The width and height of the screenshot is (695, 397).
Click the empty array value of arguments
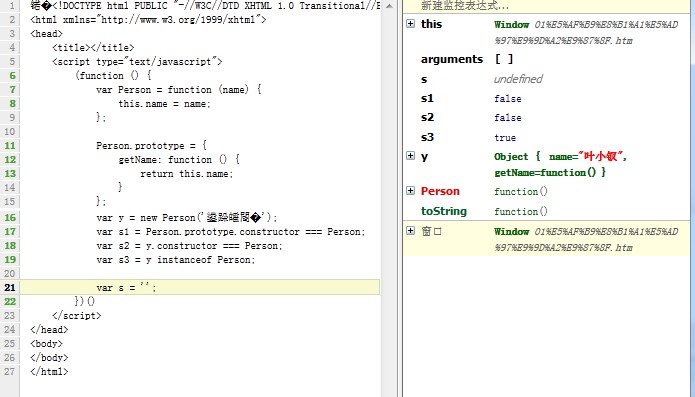pos(504,59)
